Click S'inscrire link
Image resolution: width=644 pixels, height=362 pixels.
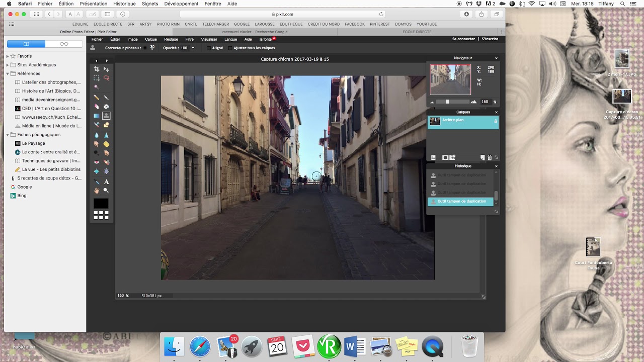[x=490, y=39]
